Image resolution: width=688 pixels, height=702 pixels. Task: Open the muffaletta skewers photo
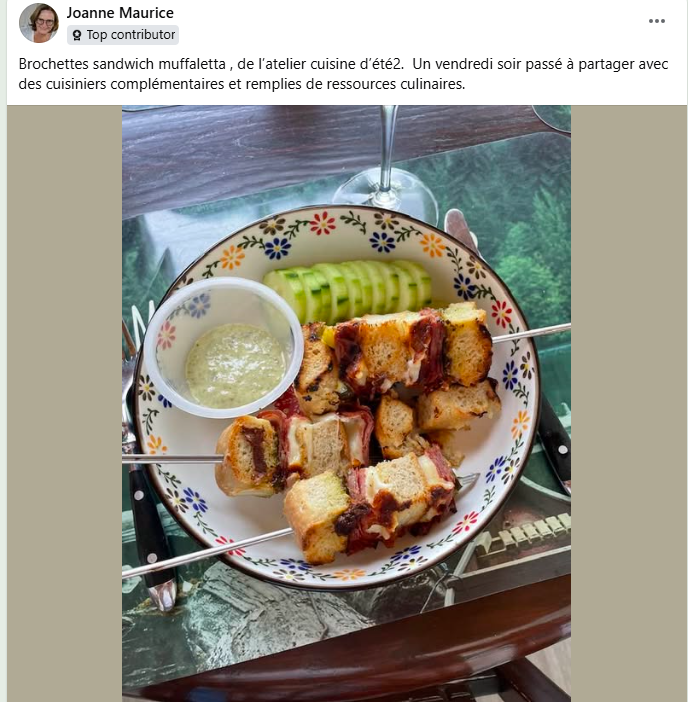click(346, 403)
